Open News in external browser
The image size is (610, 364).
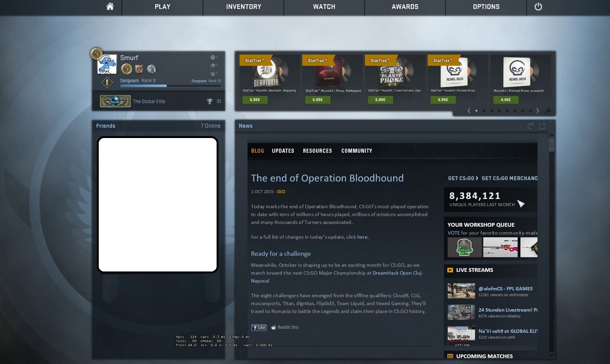point(542,126)
